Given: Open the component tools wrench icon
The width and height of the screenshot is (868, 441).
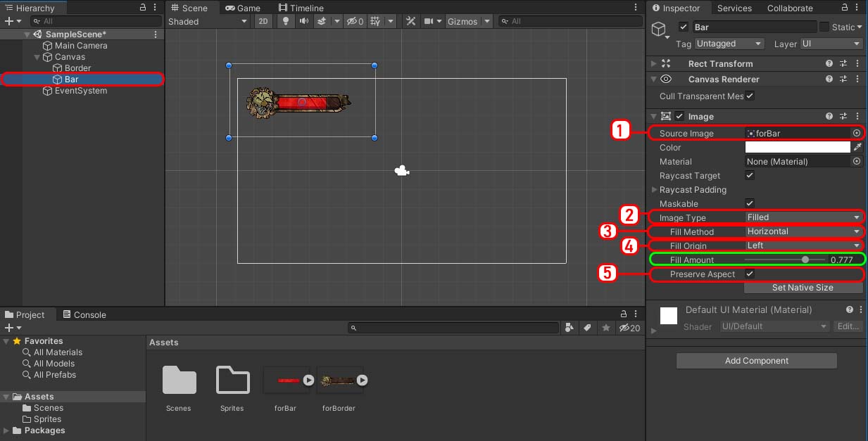Looking at the screenshot, I should tap(411, 21).
